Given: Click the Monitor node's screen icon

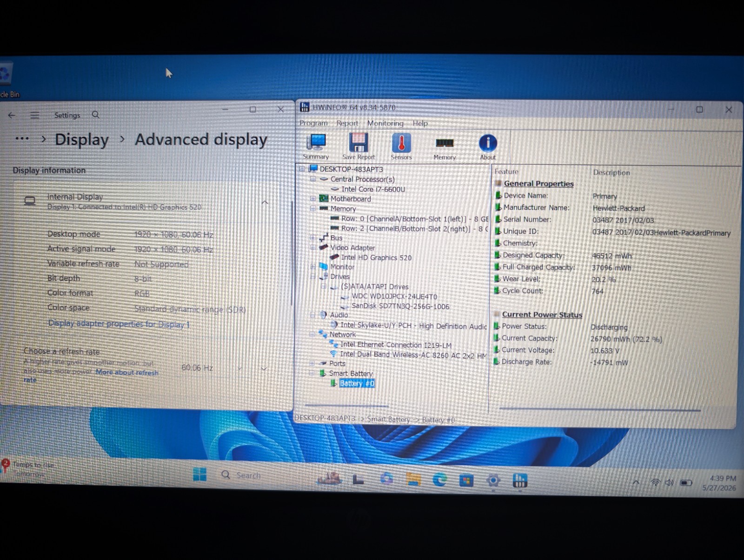Looking at the screenshot, I should (324, 267).
